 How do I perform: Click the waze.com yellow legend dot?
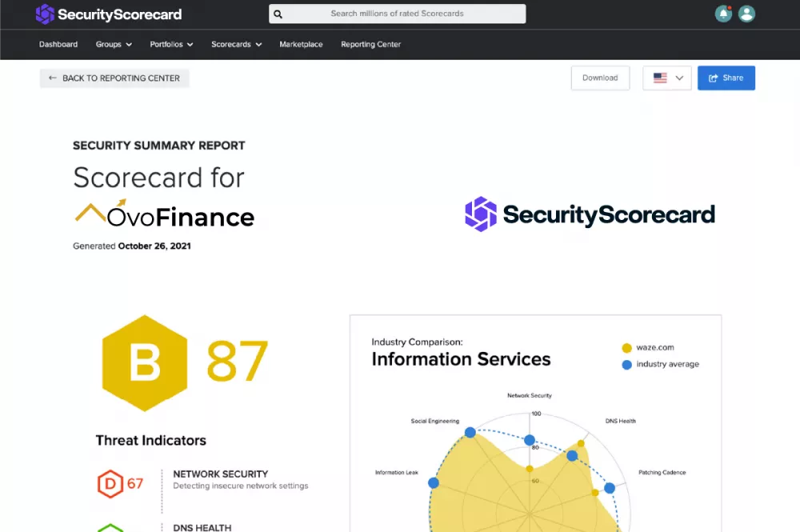click(x=627, y=348)
